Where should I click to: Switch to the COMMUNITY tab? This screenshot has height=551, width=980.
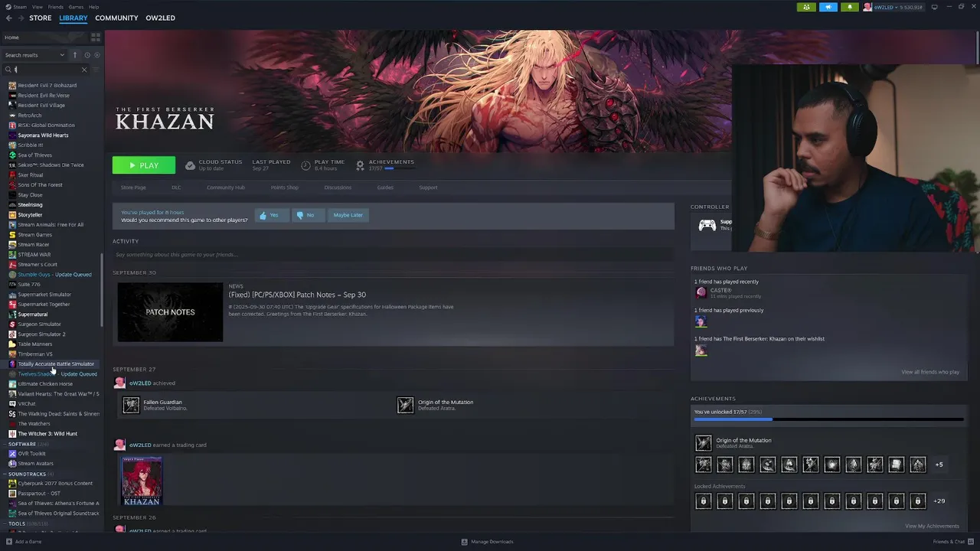click(116, 18)
